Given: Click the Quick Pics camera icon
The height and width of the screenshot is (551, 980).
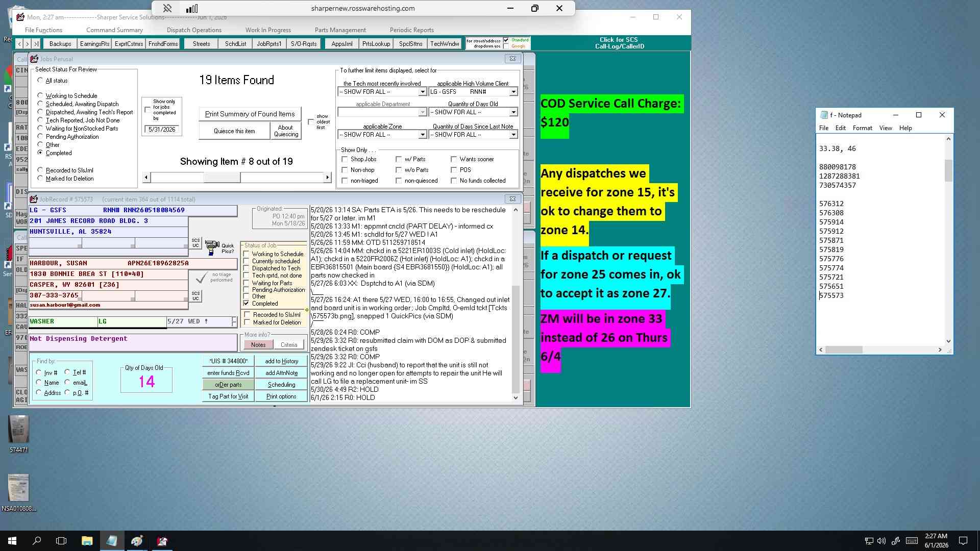Looking at the screenshot, I should pyautogui.click(x=212, y=248).
